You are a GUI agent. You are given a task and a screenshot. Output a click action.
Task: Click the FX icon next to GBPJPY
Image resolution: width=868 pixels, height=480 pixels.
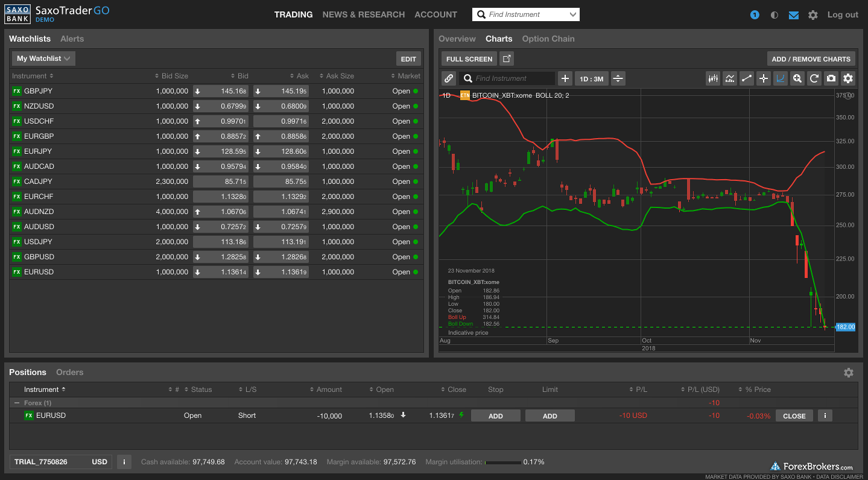pyautogui.click(x=16, y=91)
